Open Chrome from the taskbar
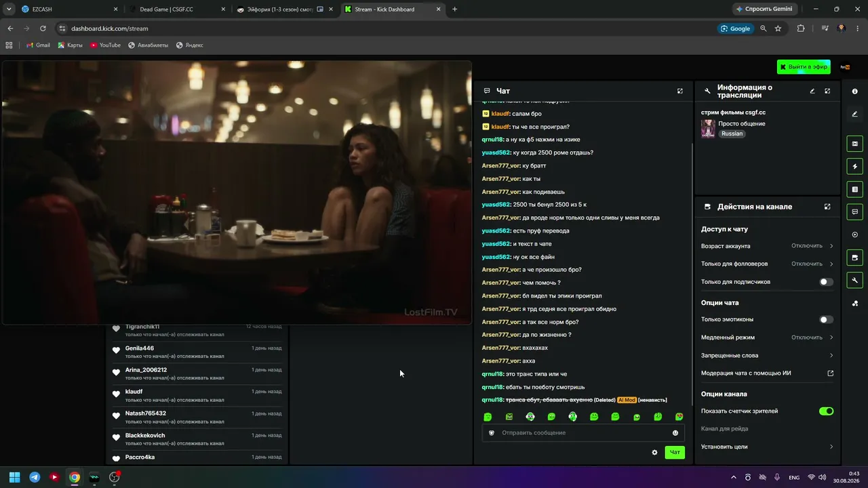Viewport: 868px width, 488px height. (75, 477)
